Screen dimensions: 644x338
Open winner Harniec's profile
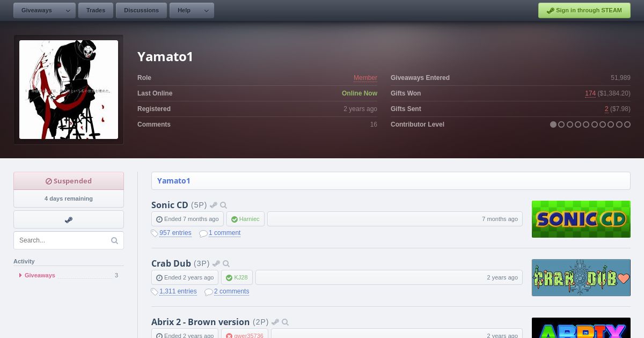(x=249, y=219)
